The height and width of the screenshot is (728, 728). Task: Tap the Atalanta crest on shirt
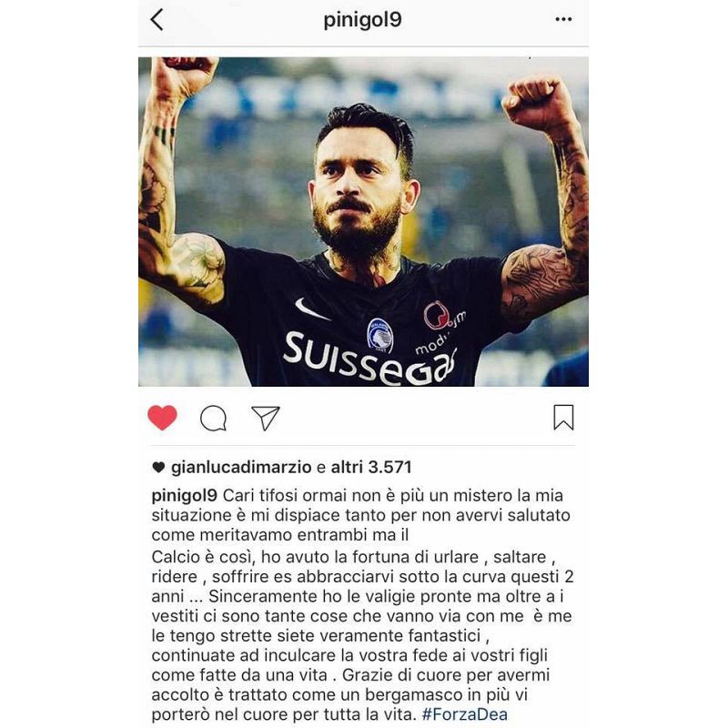click(379, 336)
